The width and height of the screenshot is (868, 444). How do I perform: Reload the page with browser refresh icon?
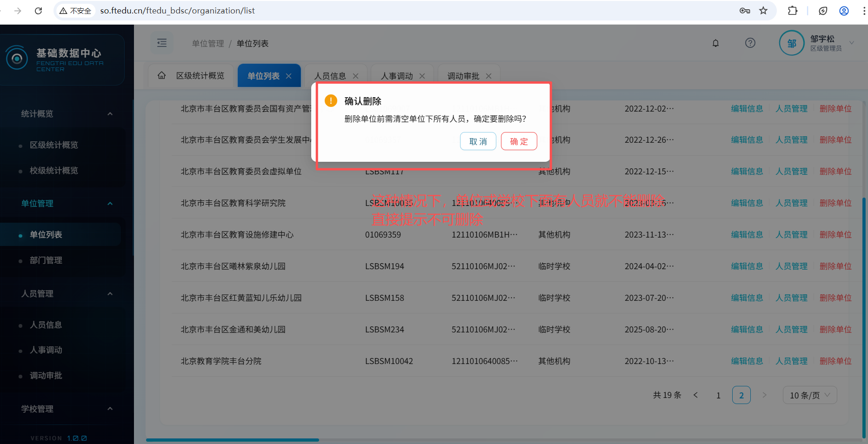click(x=39, y=11)
